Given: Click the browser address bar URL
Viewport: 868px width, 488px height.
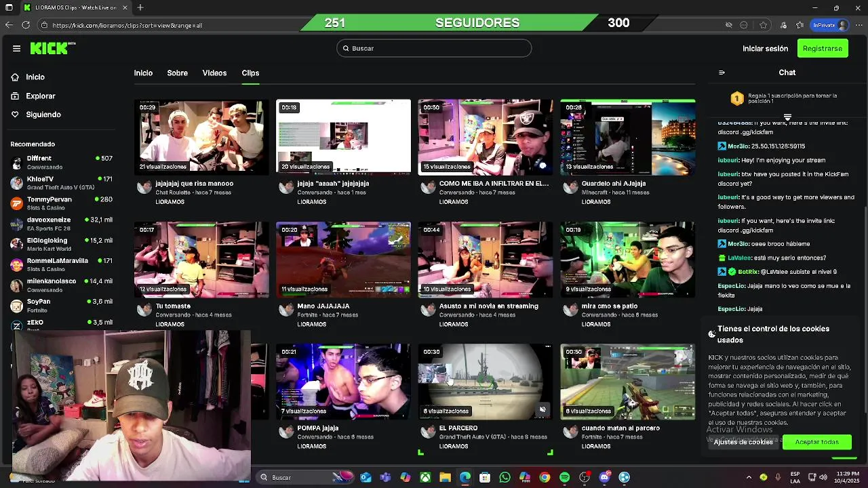Looking at the screenshot, I should [127, 25].
